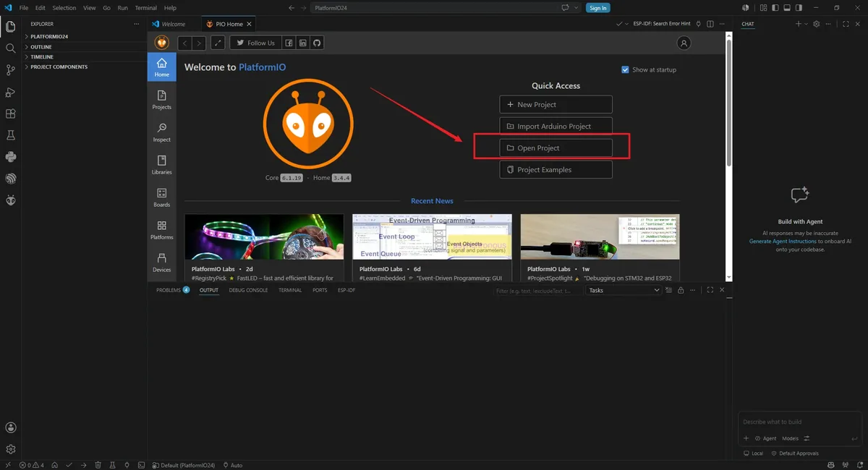Switch to the DEBUG CONSOLE panel tab
Screen dimensions: 868x470
pyautogui.click(x=248, y=290)
